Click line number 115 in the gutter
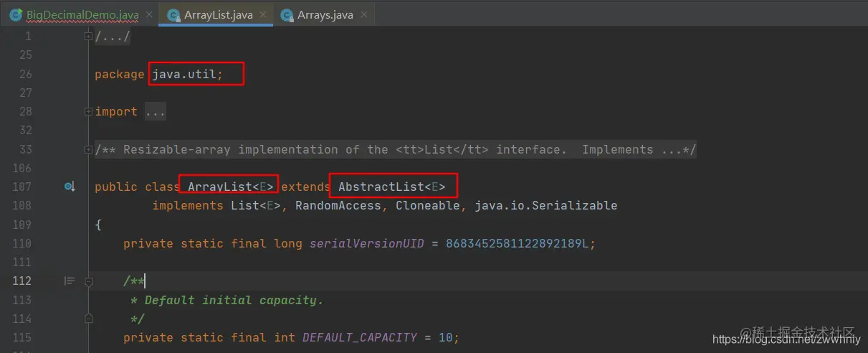The height and width of the screenshot is (353, 868). coord(22,337)
